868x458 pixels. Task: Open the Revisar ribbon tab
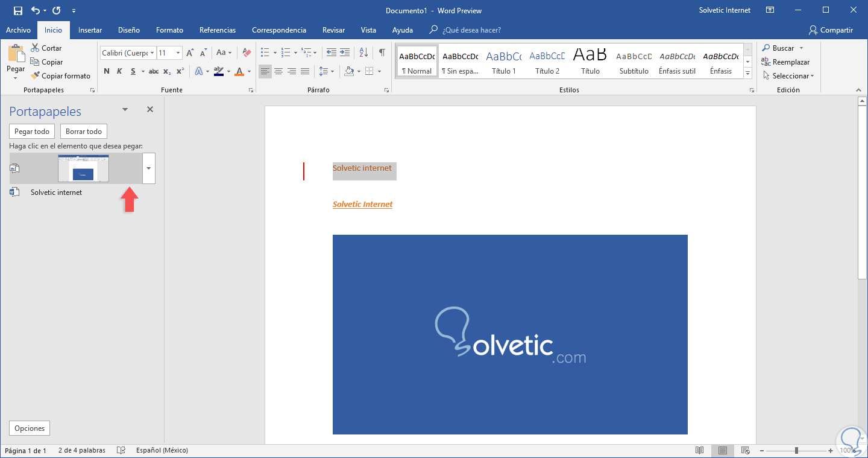(333, 30)
